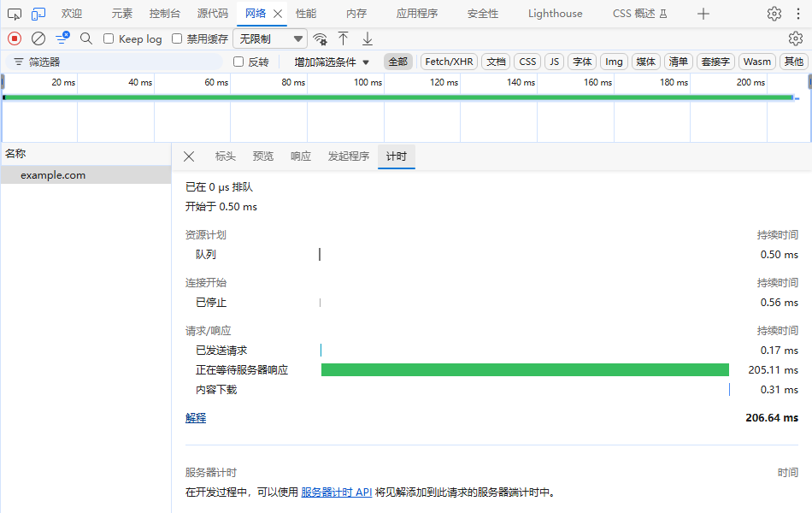Filter by Img type
Image resolution: width=812 pixels, height=513 pixels.
(x=615, y=62)
